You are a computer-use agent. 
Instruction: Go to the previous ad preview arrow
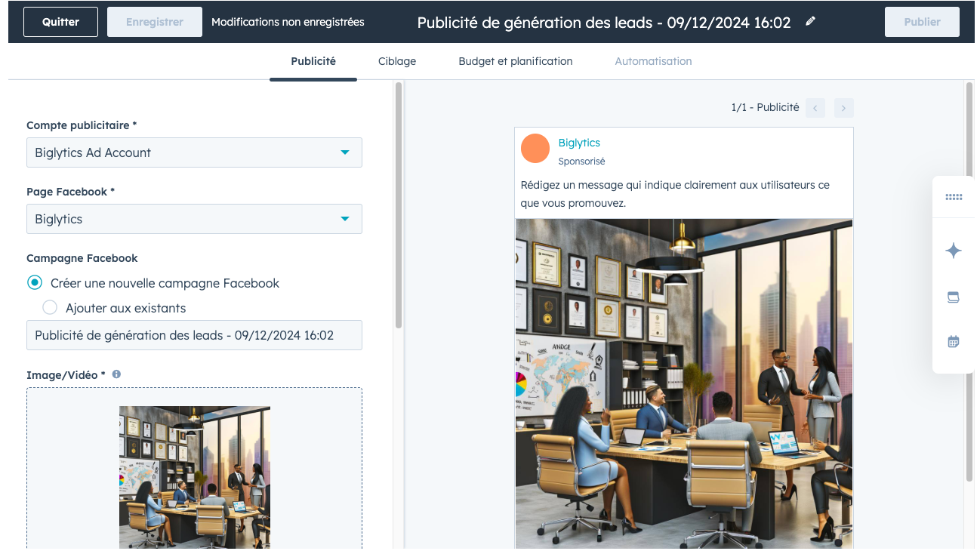pos(815,108)
